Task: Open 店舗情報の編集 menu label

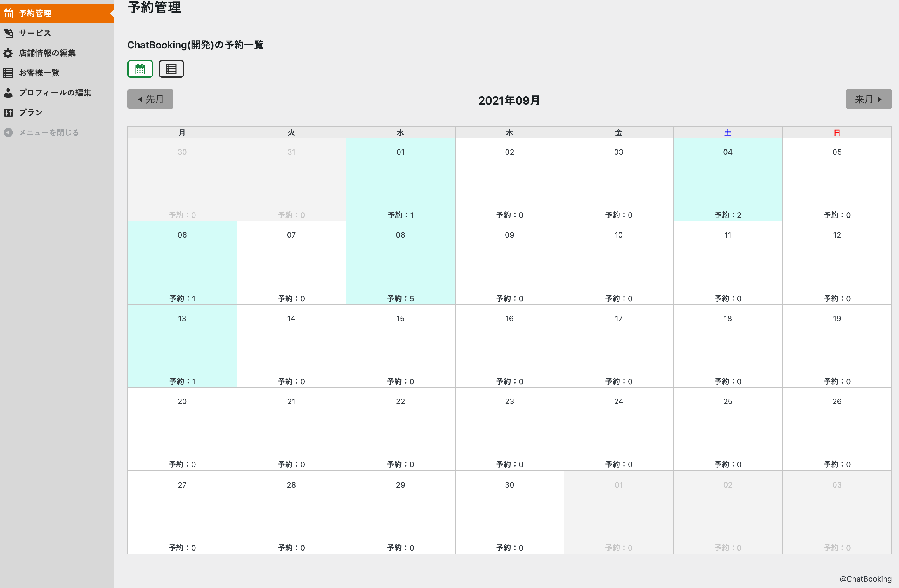Action: click(47, 53)
